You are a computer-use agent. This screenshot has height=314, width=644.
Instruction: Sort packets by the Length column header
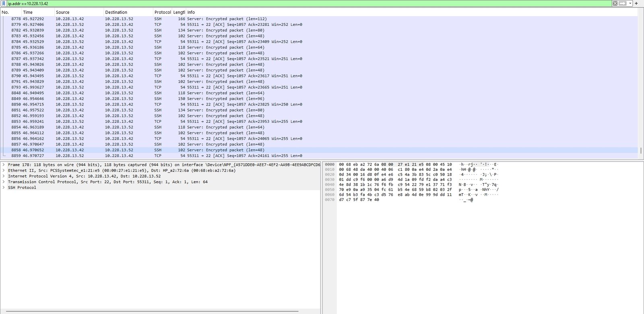[x=179, y=12]
